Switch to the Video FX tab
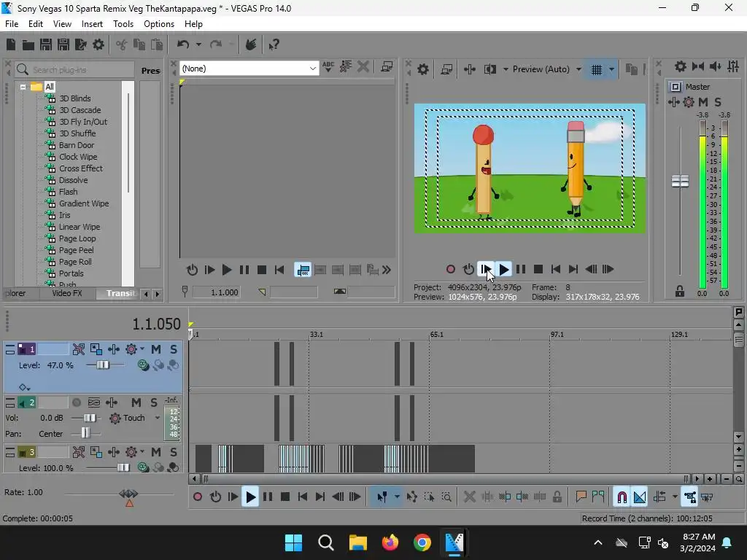Viewport: 747px width, 560px height. pos(66,293)
